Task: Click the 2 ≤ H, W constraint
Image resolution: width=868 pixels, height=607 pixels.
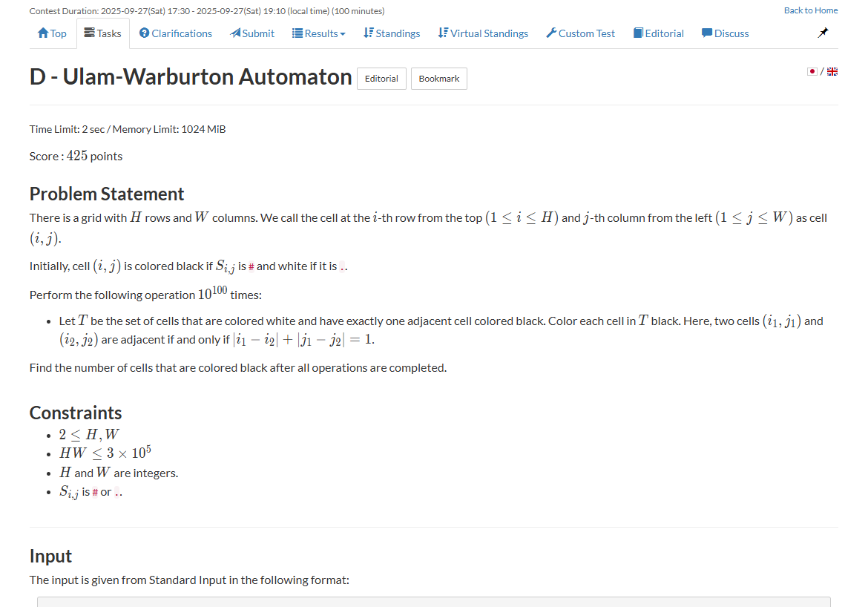Action: [89, 435]
